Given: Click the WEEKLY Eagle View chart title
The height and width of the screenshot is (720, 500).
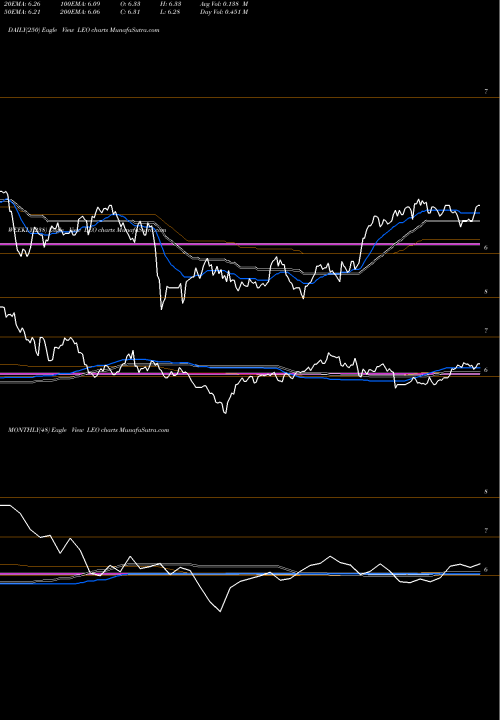Looking at the screenshot, I should (87, 231).
